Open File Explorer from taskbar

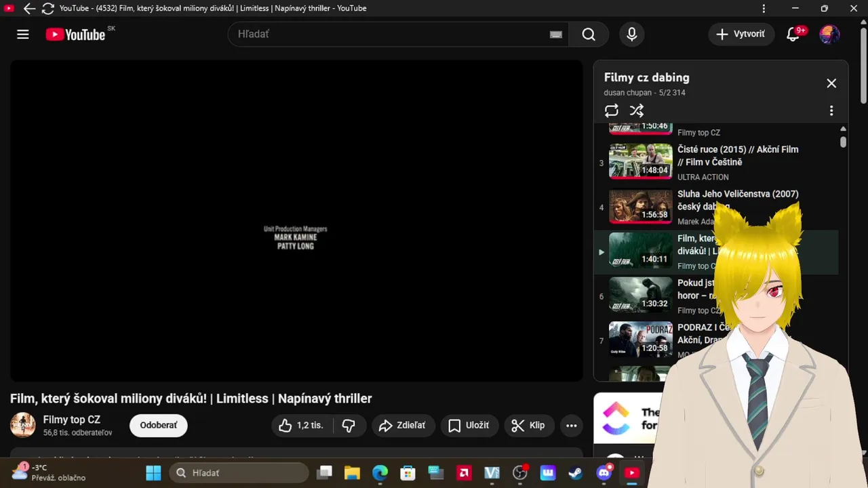(352, 472)
